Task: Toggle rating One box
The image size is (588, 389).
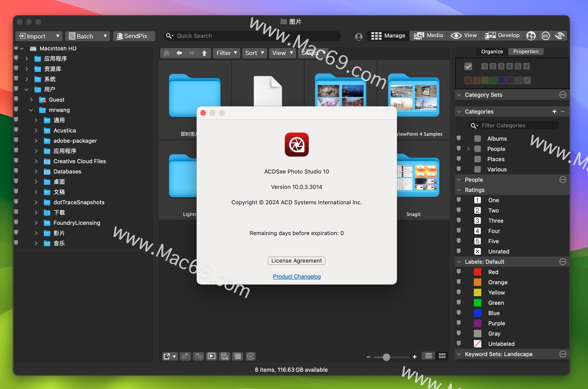Action: 477,200
